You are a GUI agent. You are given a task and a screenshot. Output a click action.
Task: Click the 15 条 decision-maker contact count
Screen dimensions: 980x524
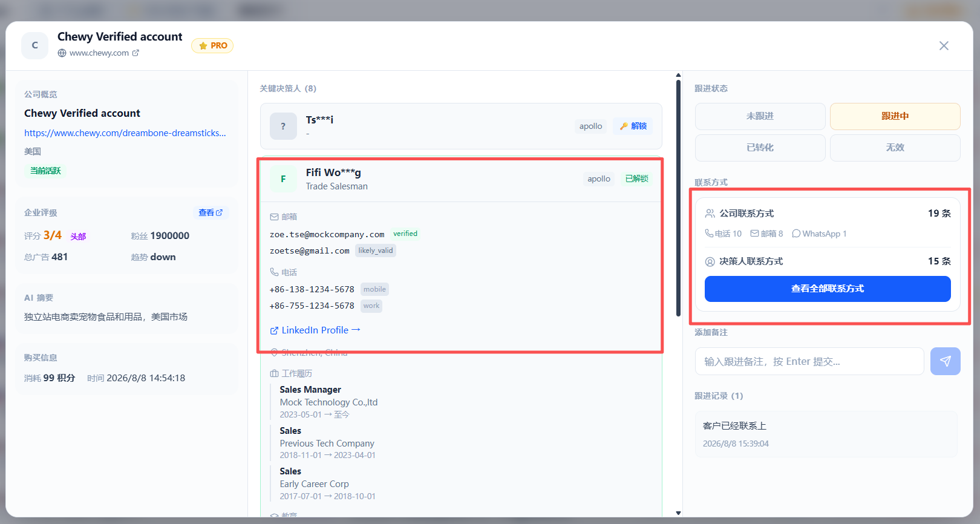click(x=939, y=261)
